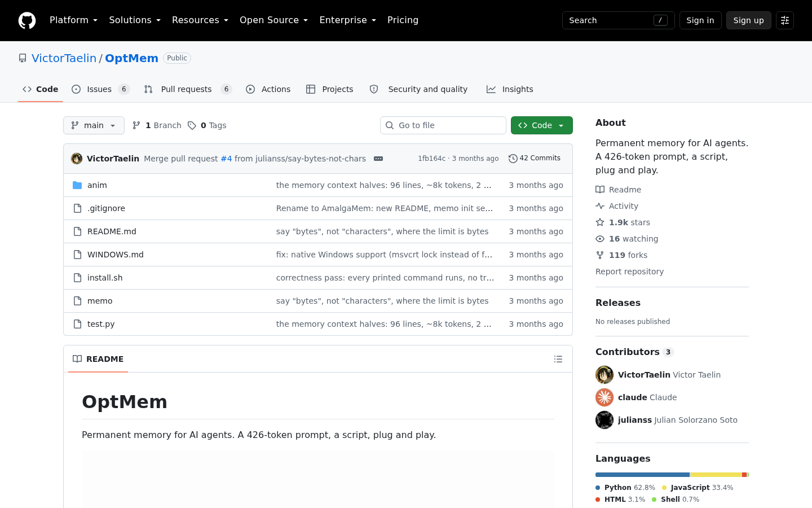812x508 pixels.
Task: Click VictorTaelin's avatar in the commit bar
Action: [x=77, y=159]
